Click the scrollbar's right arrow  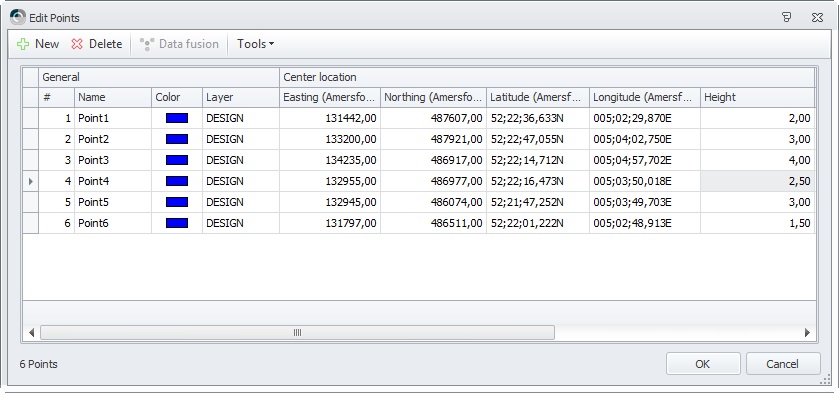[807, 333]
